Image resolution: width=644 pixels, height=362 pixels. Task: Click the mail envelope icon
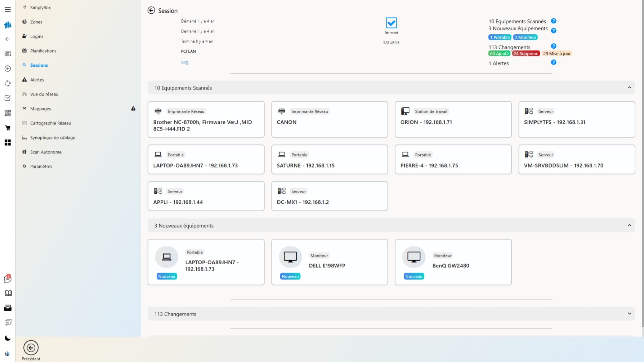tap(8, 308)
